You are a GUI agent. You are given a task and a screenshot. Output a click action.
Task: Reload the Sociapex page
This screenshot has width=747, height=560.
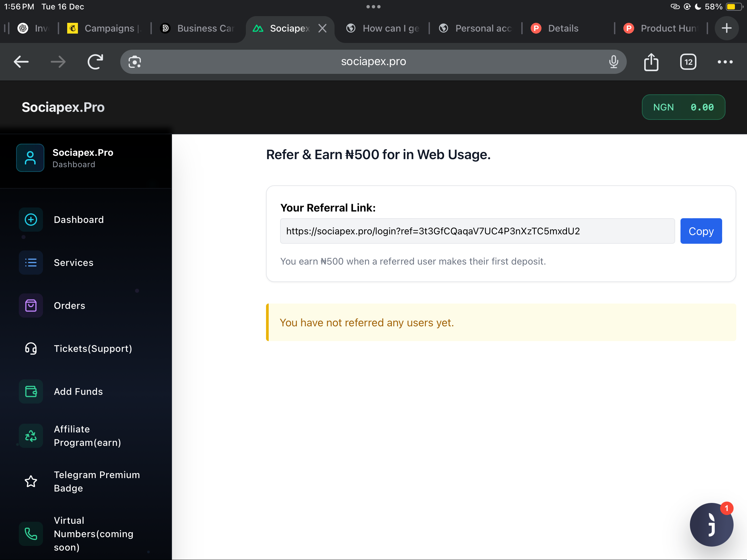click(x=95, y=61)
